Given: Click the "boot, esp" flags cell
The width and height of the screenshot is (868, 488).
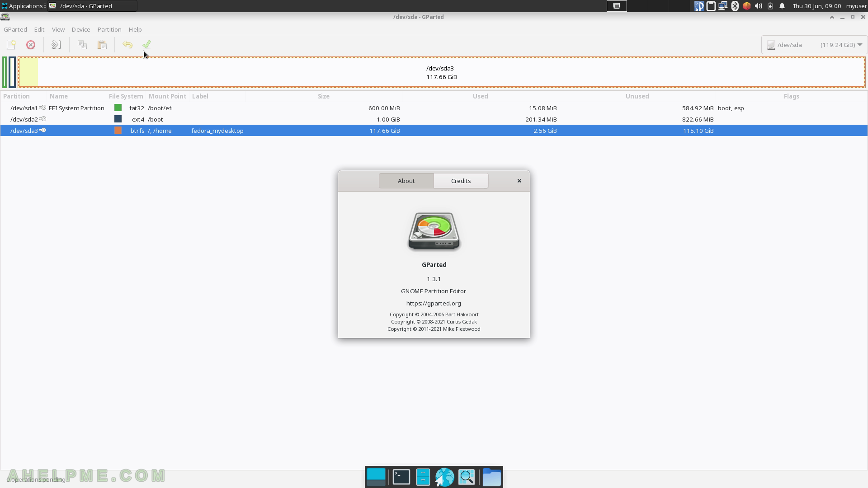Looking at the screenshot, I should [731, 108].
